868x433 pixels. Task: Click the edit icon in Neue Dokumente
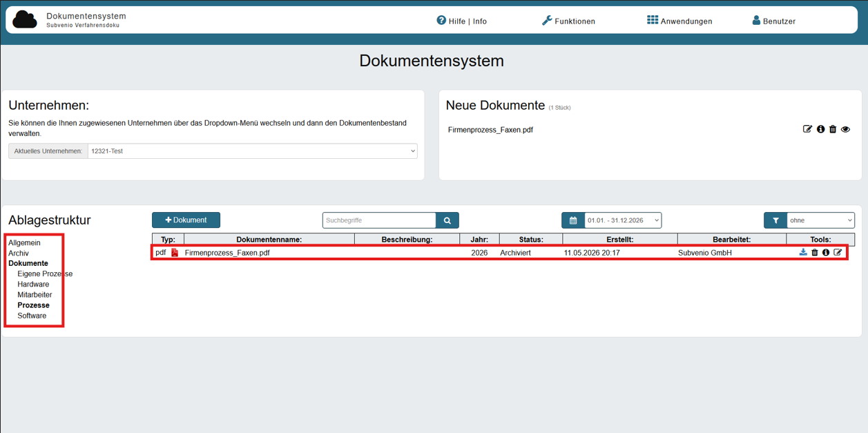(x=807, y=129)
